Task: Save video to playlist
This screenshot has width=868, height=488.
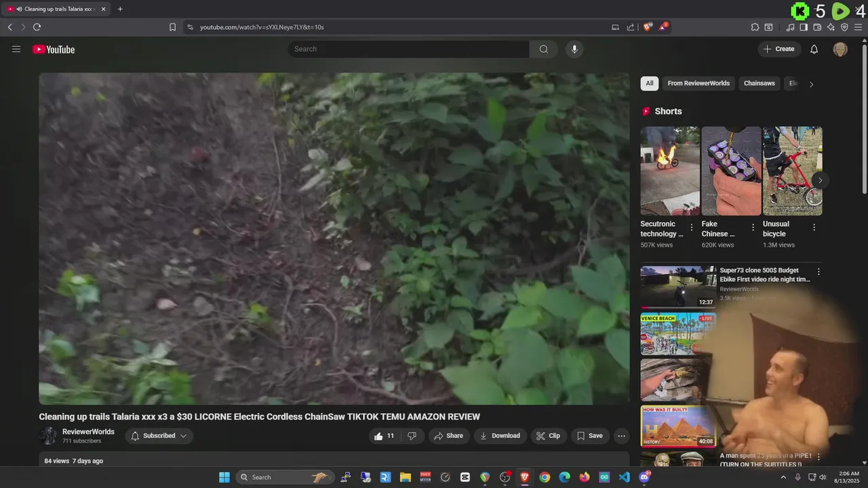Action: pos(589,436)
